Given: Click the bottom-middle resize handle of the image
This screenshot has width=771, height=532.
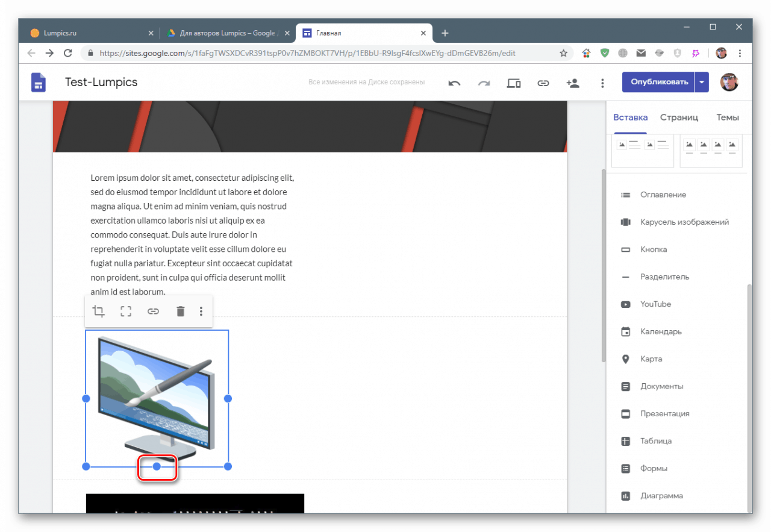Looking at the screenshot, I should (157, 466).
